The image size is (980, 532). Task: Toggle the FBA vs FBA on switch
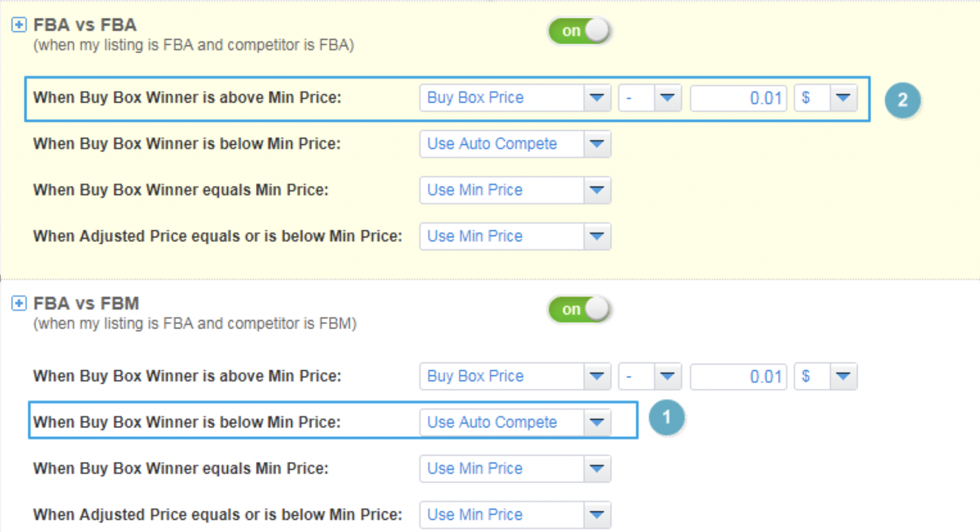click(579, 31)
